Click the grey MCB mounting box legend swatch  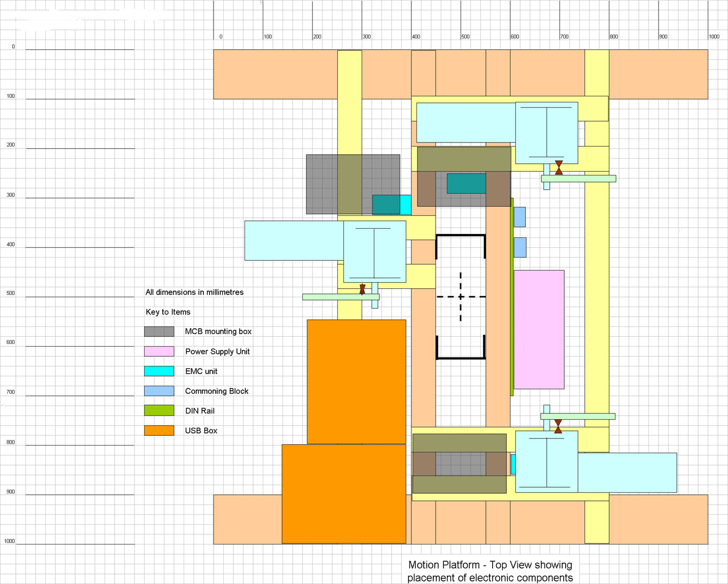(x=159, y=331)
